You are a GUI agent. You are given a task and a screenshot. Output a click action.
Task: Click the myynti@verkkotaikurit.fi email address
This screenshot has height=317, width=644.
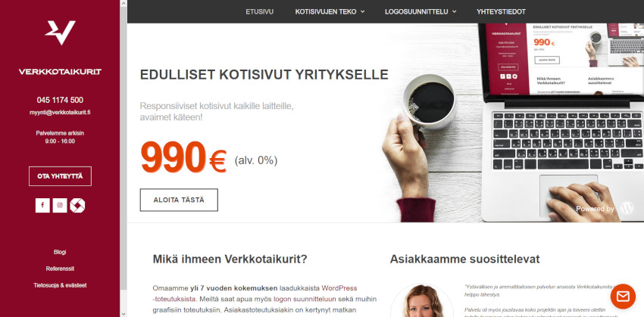(60, 112)
